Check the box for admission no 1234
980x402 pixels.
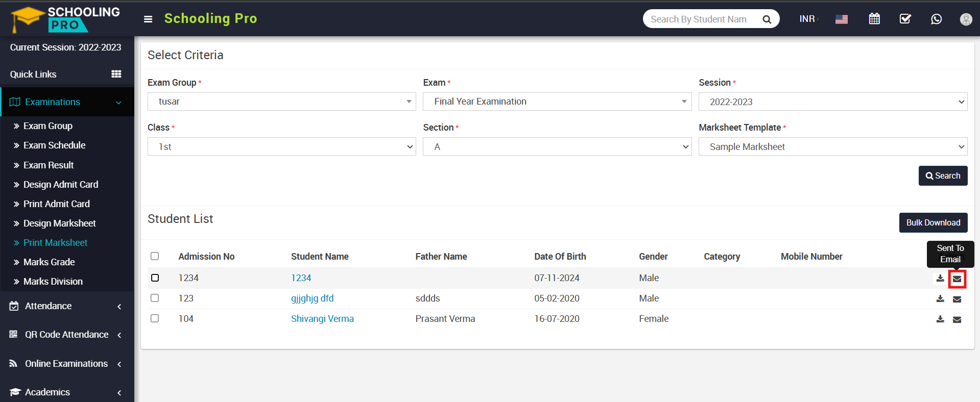[x=155, y=278]
